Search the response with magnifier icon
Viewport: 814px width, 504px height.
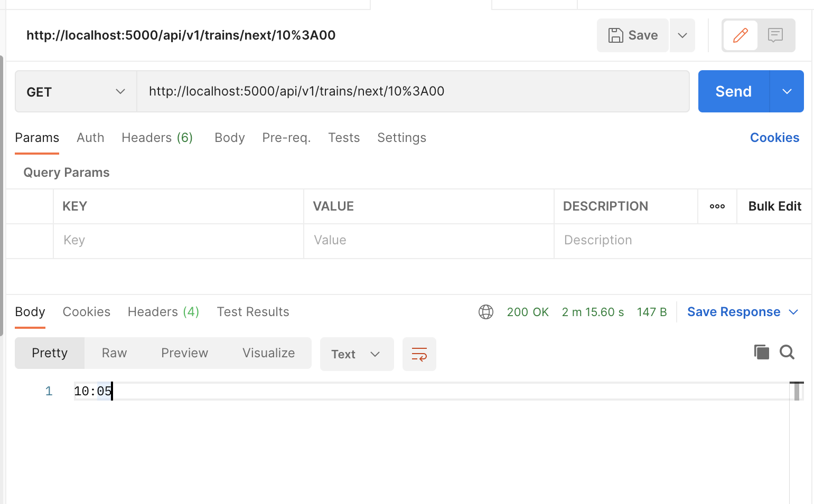pos(787,352)
